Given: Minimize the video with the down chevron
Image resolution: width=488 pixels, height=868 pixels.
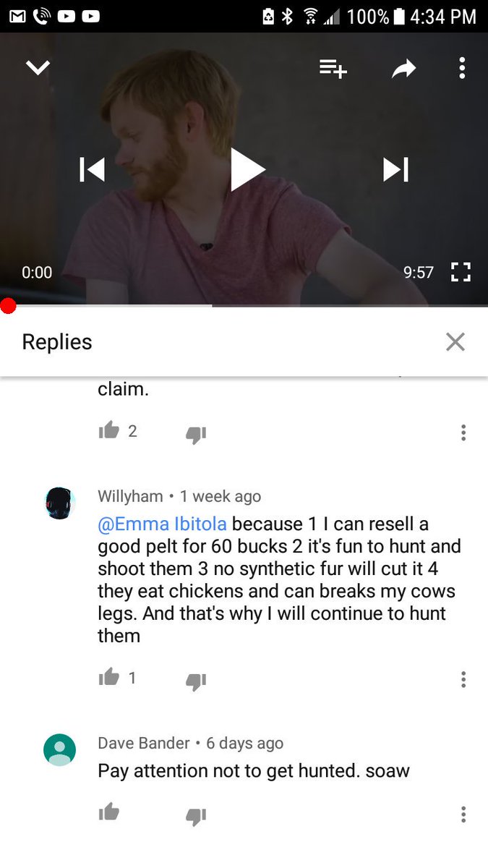Looking at the screenshot, I should pyautogui.click(x=38, y=68).
